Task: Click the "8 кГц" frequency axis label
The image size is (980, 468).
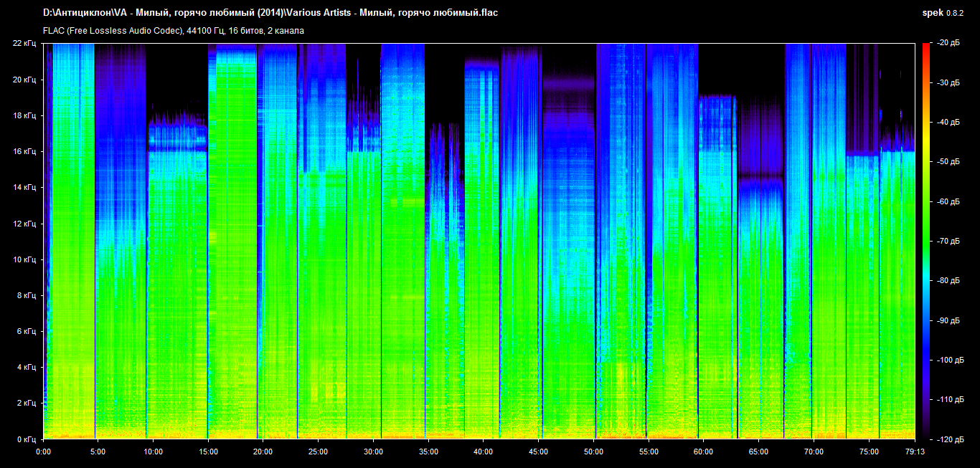Action: (27, 295)
